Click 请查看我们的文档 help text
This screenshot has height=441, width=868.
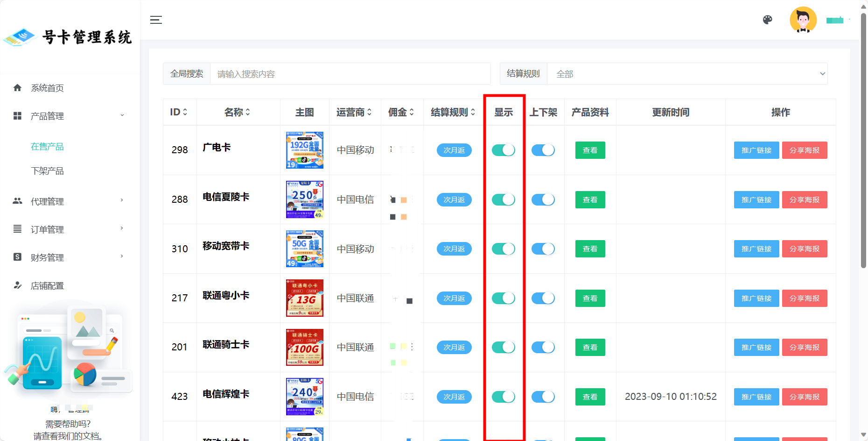point(68,436)
